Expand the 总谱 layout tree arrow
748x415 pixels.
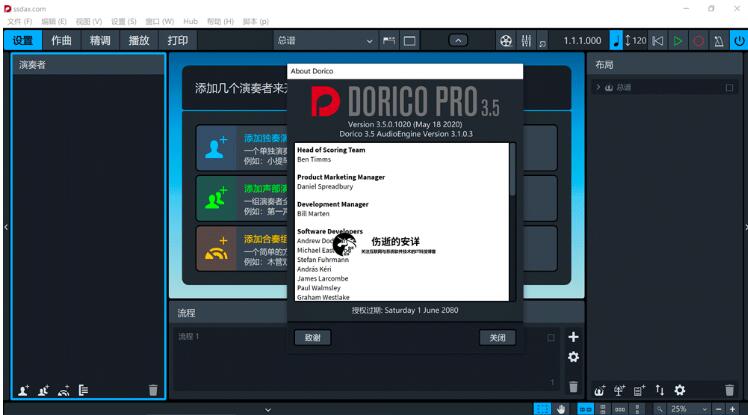coord(598,87)
